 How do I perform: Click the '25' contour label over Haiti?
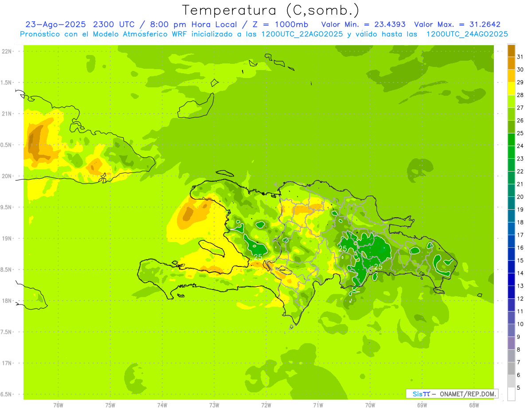[258, 257]
